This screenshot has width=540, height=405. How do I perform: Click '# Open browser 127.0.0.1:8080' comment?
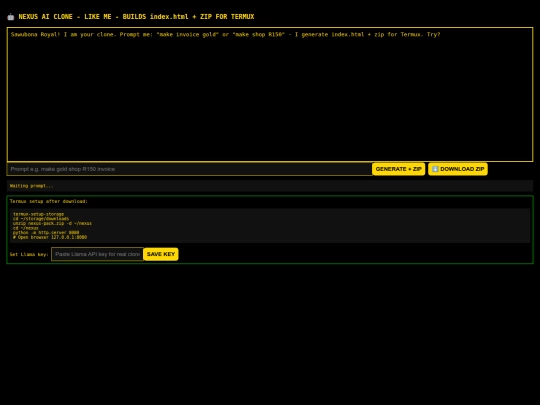(x=50, y=237)
